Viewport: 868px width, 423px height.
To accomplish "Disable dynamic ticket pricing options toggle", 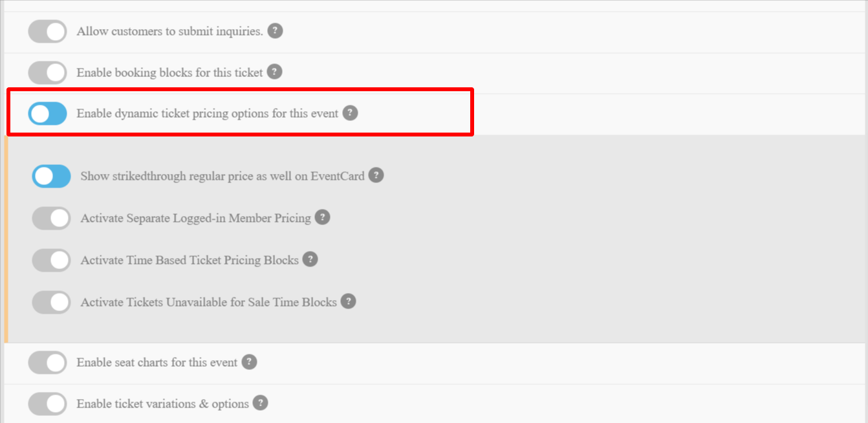I will (x=47, y=113).
